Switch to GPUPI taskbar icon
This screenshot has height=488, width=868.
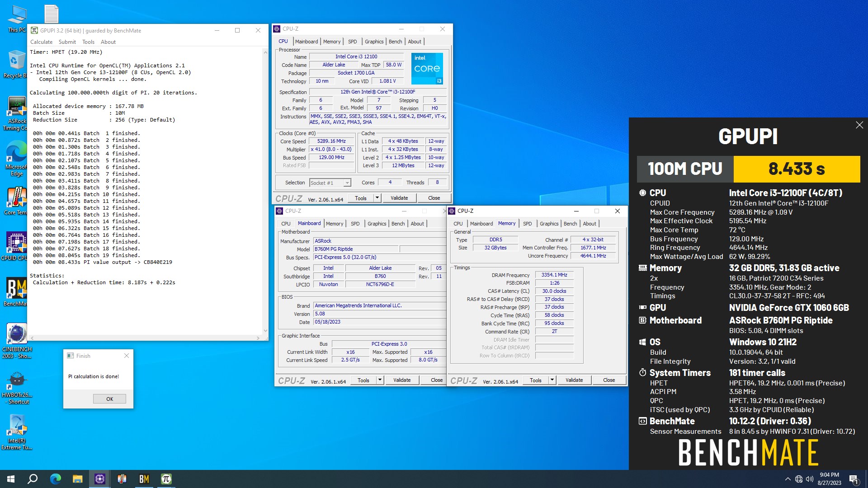coord(166,479)
